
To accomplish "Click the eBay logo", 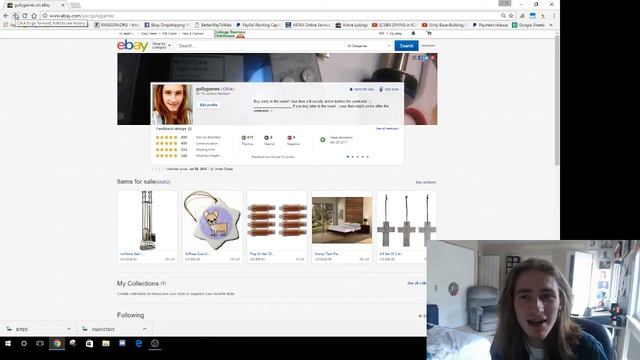I will pyautogui.click(x=132, y=45).
